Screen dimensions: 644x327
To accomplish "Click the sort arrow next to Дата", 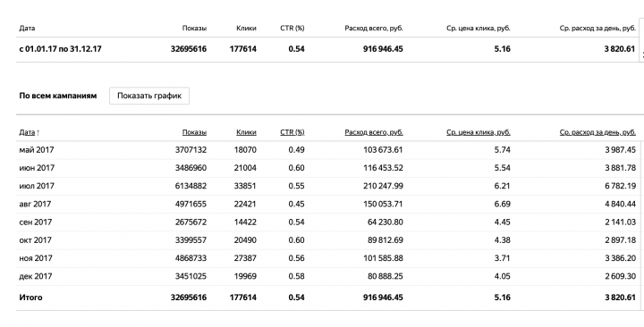I will [38, 132].
